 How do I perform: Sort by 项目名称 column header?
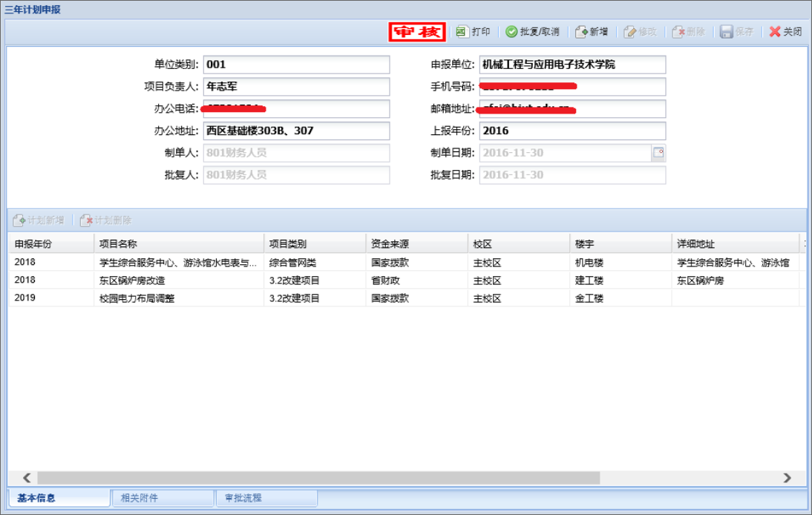(x=178, y=243)
